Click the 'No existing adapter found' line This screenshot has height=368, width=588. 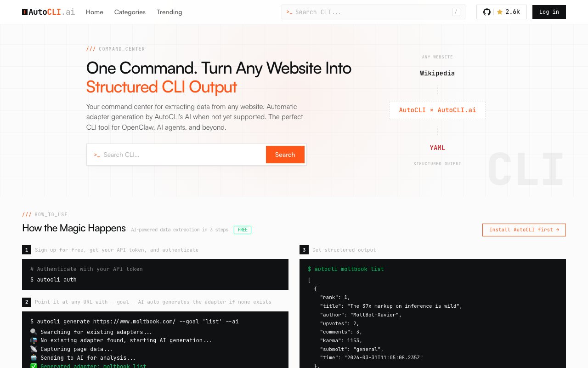[x=121, y=340]
